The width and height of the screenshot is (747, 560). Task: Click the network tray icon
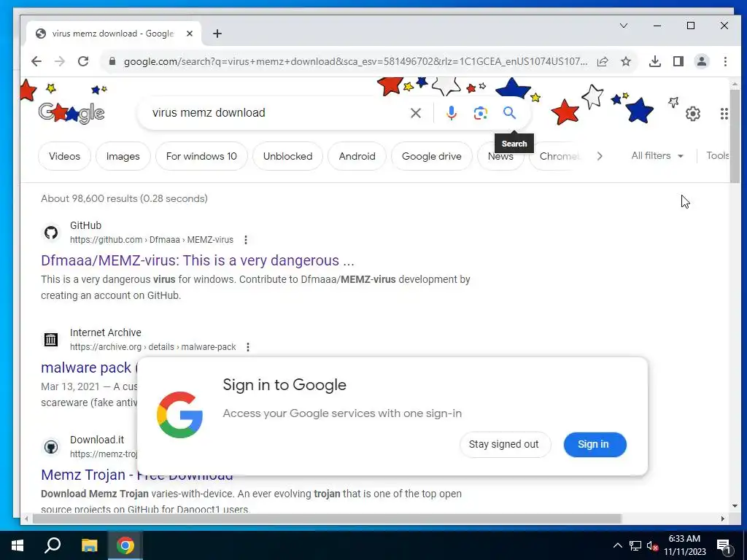point(635,545)
